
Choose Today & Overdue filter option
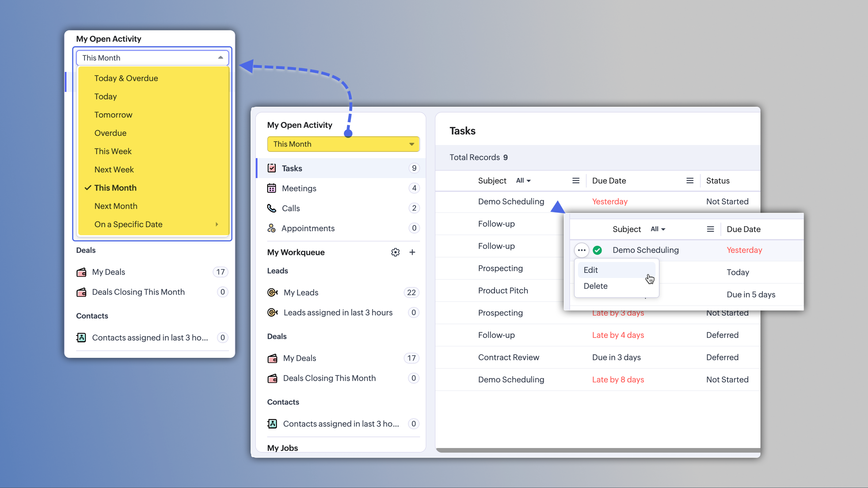(x=126, y=78)
